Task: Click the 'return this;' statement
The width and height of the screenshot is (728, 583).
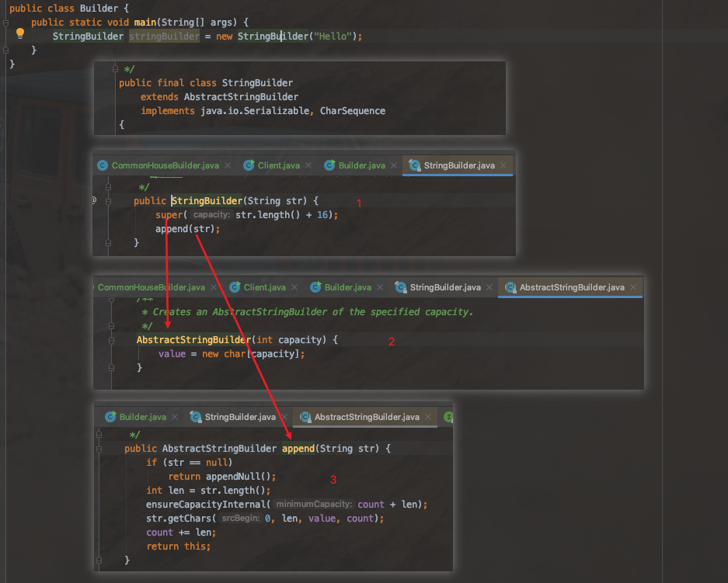Action: [x=178, y=547]
